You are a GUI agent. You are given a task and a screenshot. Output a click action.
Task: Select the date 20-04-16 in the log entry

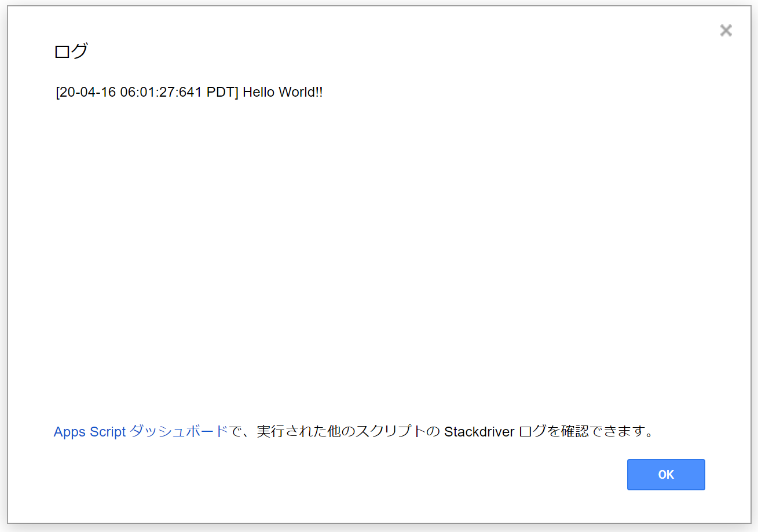pos(87,93)
